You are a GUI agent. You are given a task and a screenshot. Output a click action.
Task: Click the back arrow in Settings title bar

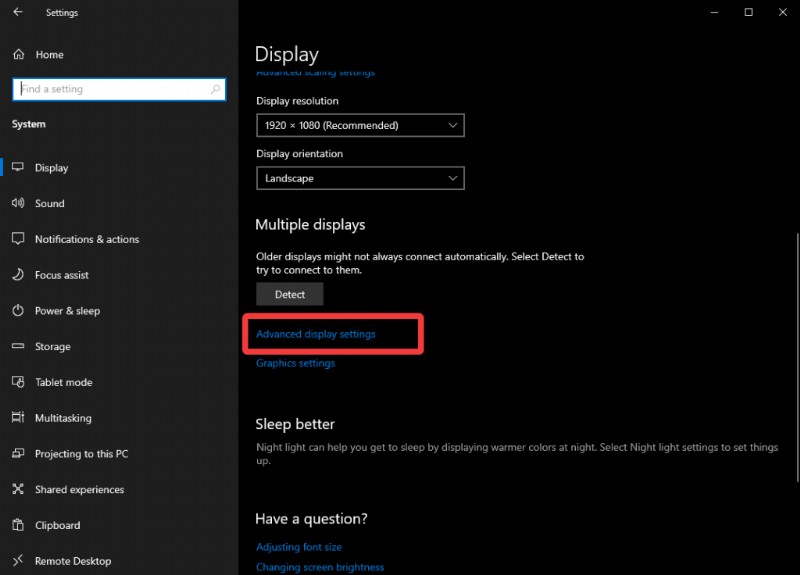click(x=18, y=12)
